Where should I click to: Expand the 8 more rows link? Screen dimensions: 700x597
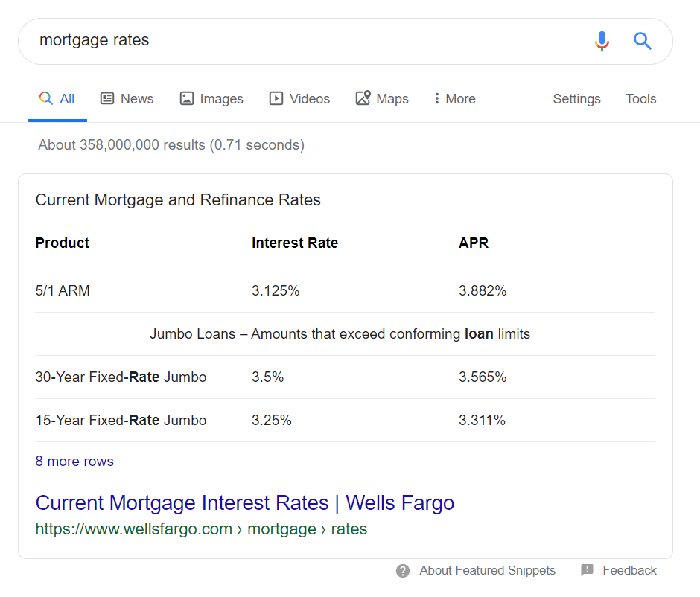tap(74, 461)
